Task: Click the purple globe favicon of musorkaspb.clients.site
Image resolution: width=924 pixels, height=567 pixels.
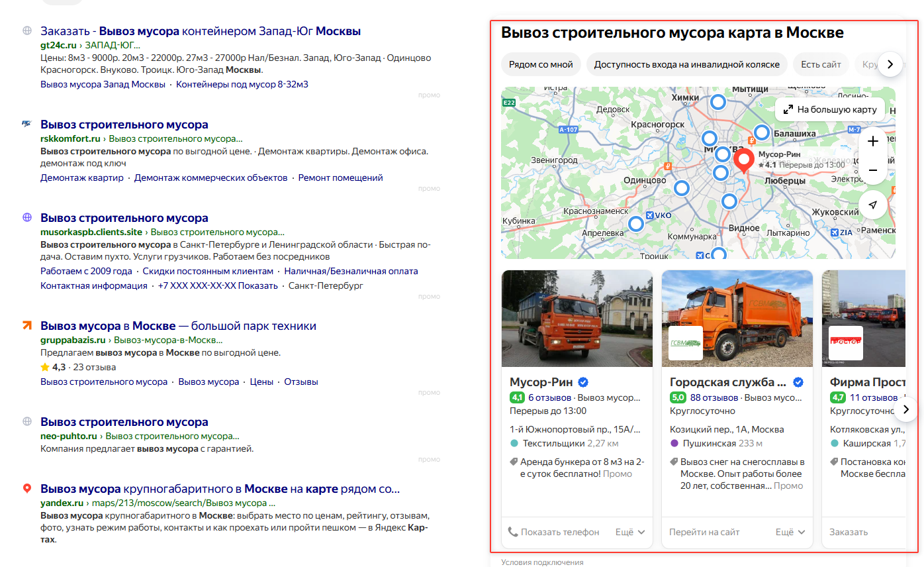Action: coord(27,217)
